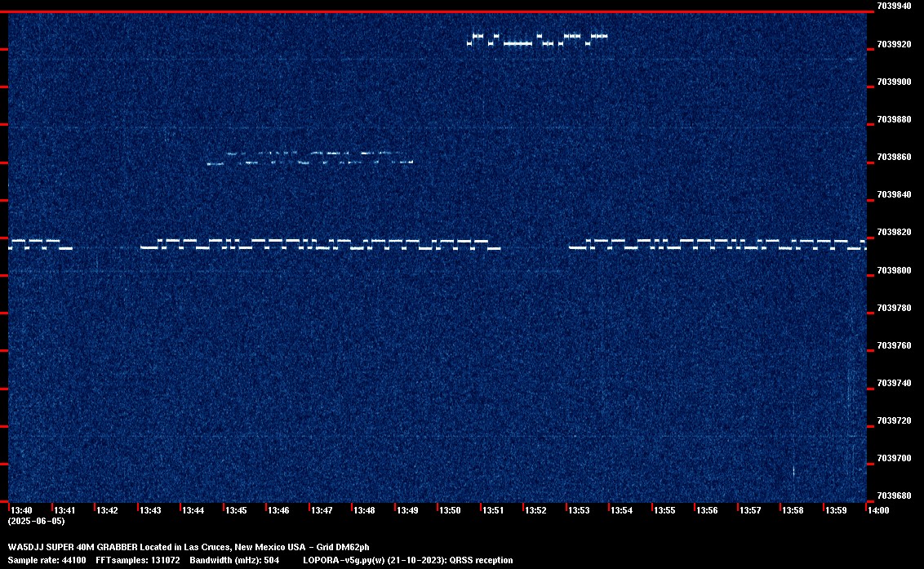Click the 7039720 frequency label
924x569 pixels.
894,421
